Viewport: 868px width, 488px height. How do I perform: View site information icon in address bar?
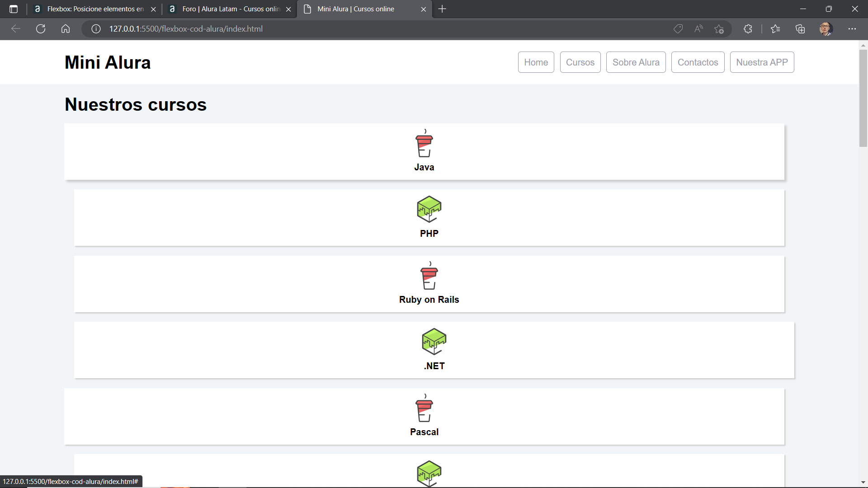tap(96, 29)
